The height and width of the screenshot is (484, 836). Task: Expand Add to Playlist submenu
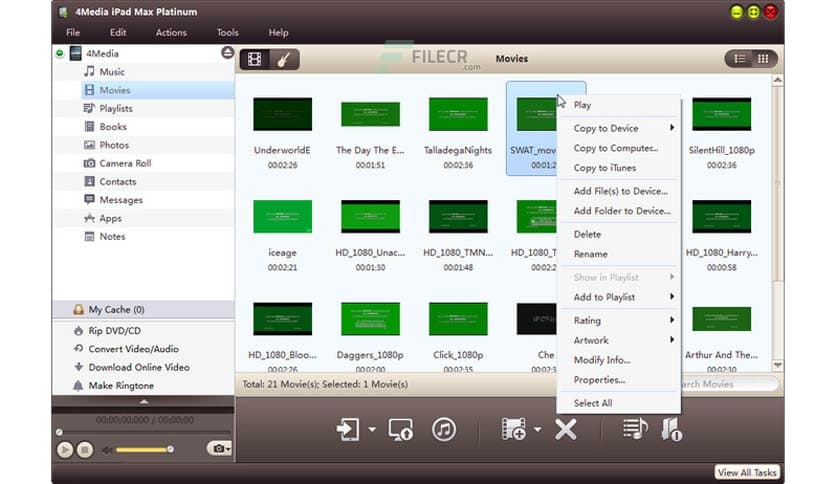(x=618, y=297)
